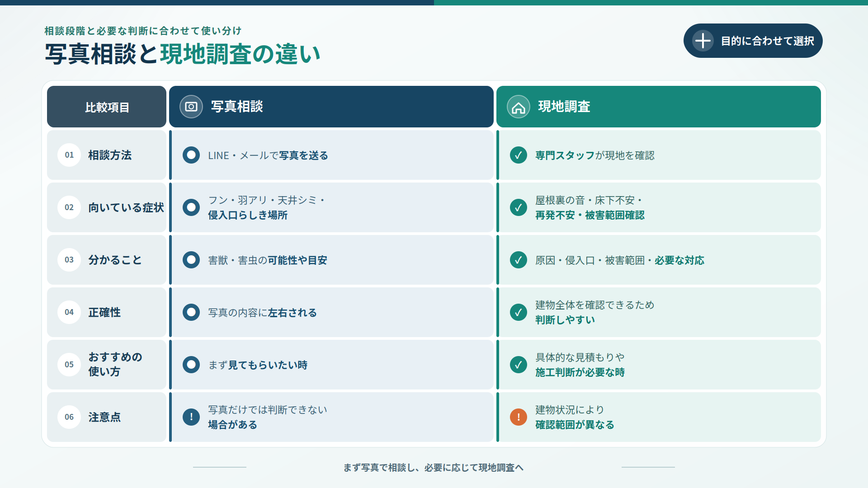Click the 04 badge next to 正確性

point(69,312)
